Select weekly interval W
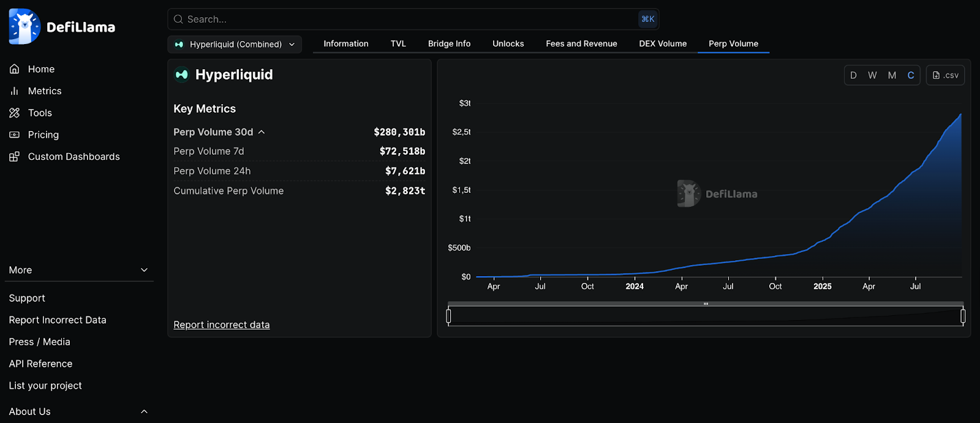980x423 pixels. pos(872,75)
